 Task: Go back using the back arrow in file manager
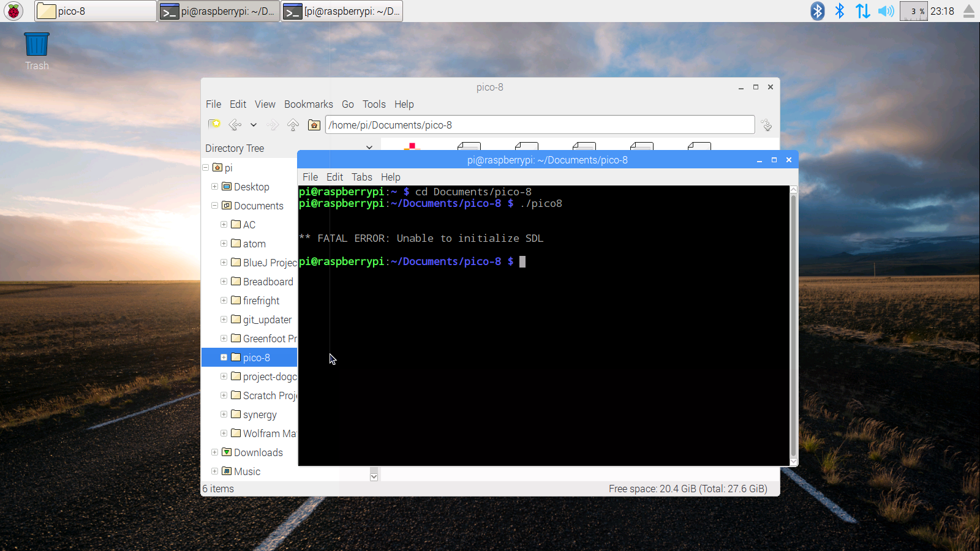tap(235, 125)
